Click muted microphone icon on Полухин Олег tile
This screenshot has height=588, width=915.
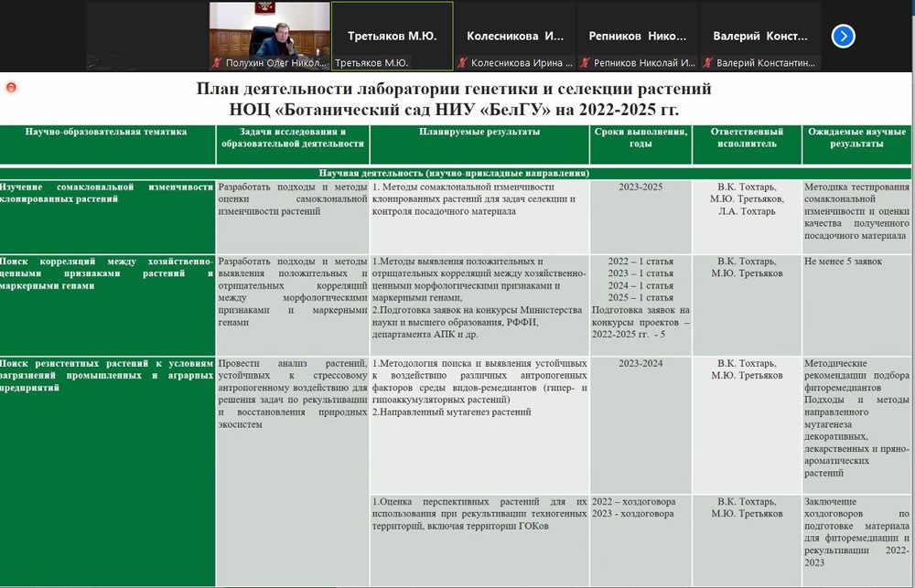click(x=217, y=63)
